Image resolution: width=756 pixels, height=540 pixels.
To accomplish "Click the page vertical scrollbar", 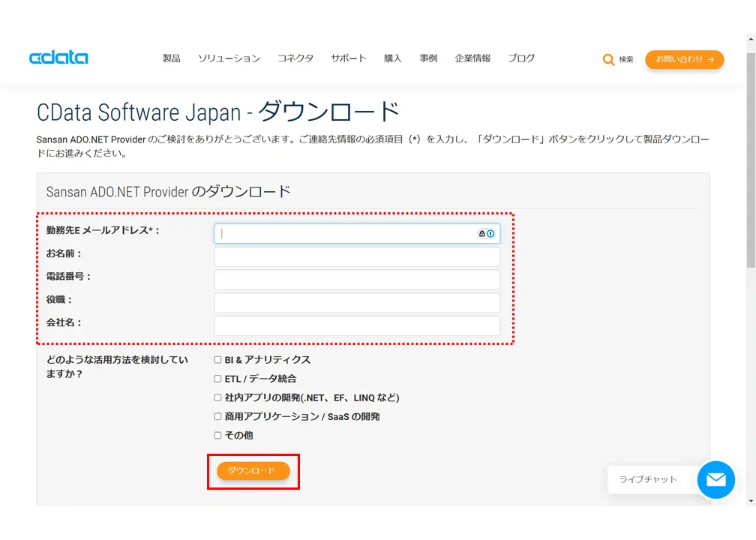I will [x=751, y=270].
